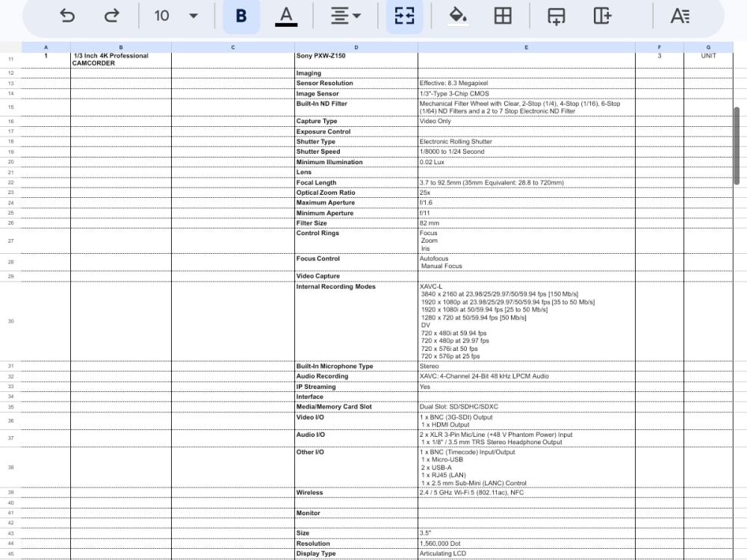Open the cell borders icon
Viewport: 747px width, 560px height.
503,16
